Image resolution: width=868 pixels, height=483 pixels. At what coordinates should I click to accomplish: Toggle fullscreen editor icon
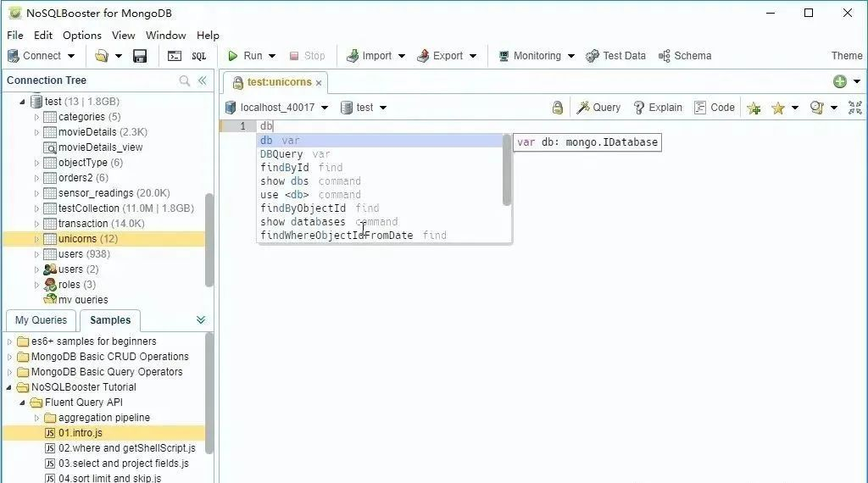click(855, 108)
